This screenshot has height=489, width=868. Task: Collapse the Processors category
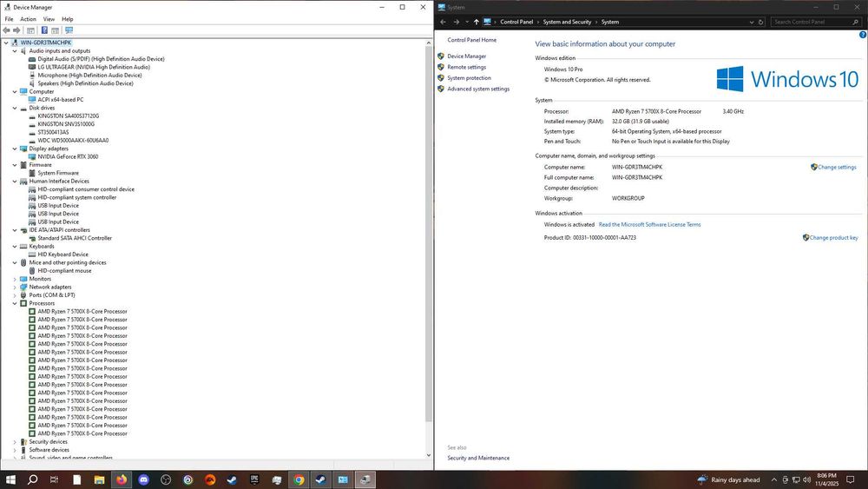(15, 303)
